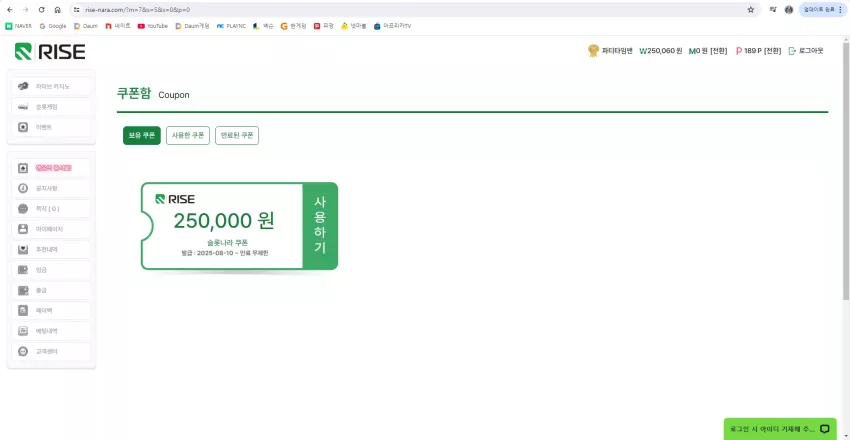Open 페이백 in the sidebar
The width and height of the screenshot is (850, 440).
(x=51, y=310)
